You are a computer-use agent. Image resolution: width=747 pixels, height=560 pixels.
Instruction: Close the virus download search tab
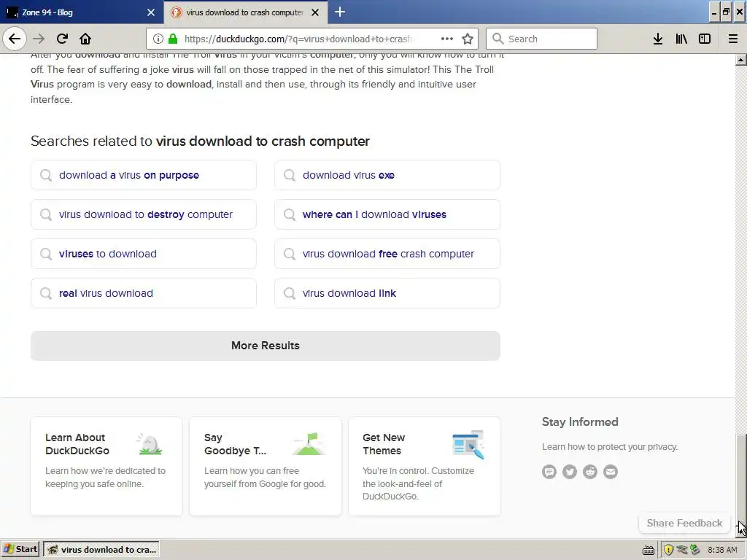[x=315, y=12]
